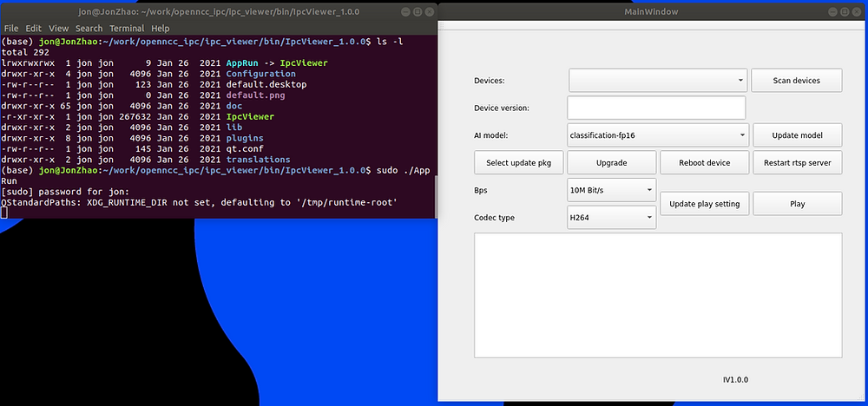The height and width of the screenshot is (406, 868).
Task: Click the large log output area
Action: pyautogui.click(x=658, y=295)
